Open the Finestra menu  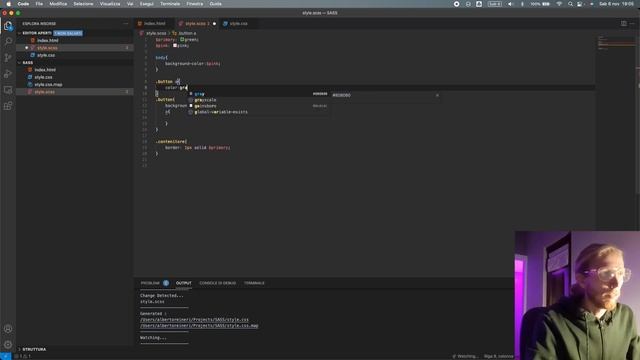coord(195,4)
